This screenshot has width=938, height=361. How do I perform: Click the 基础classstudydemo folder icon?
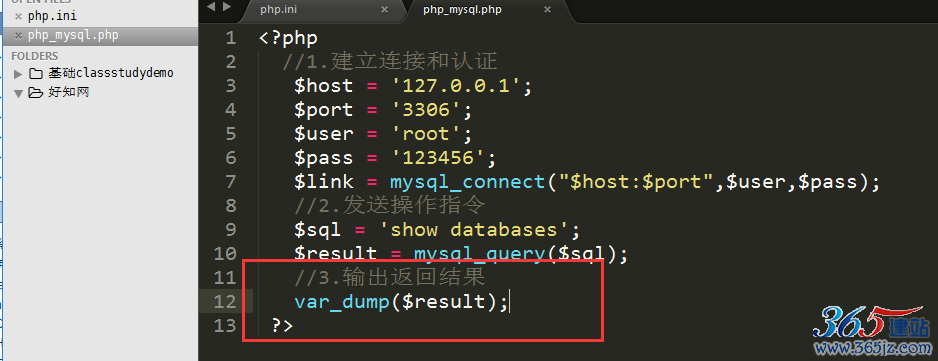(36, 74)
